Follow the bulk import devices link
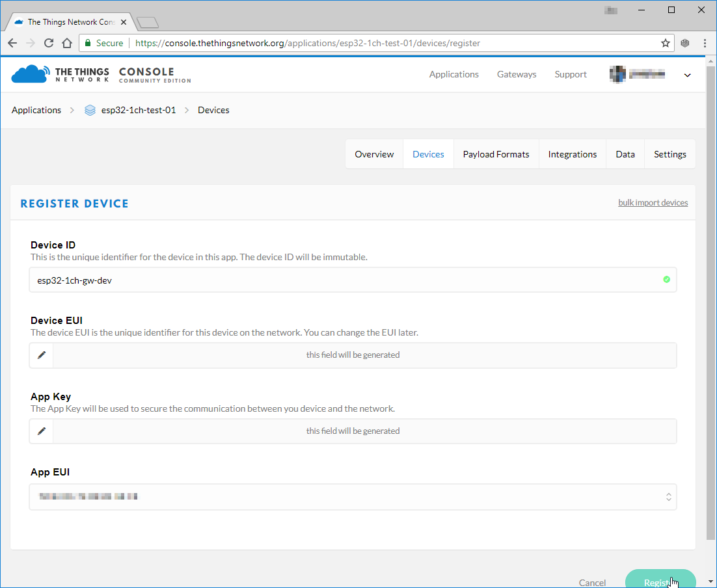717x588 pixels. 653,202
